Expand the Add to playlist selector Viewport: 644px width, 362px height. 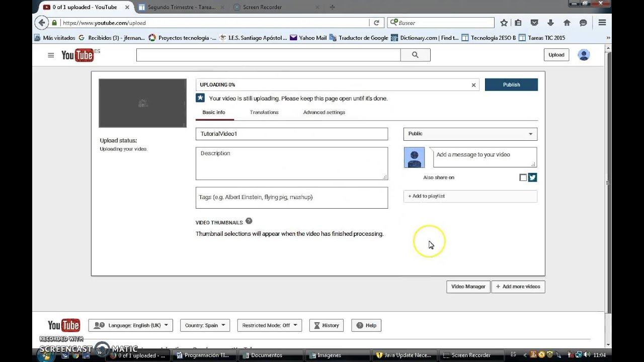(470, 196)
